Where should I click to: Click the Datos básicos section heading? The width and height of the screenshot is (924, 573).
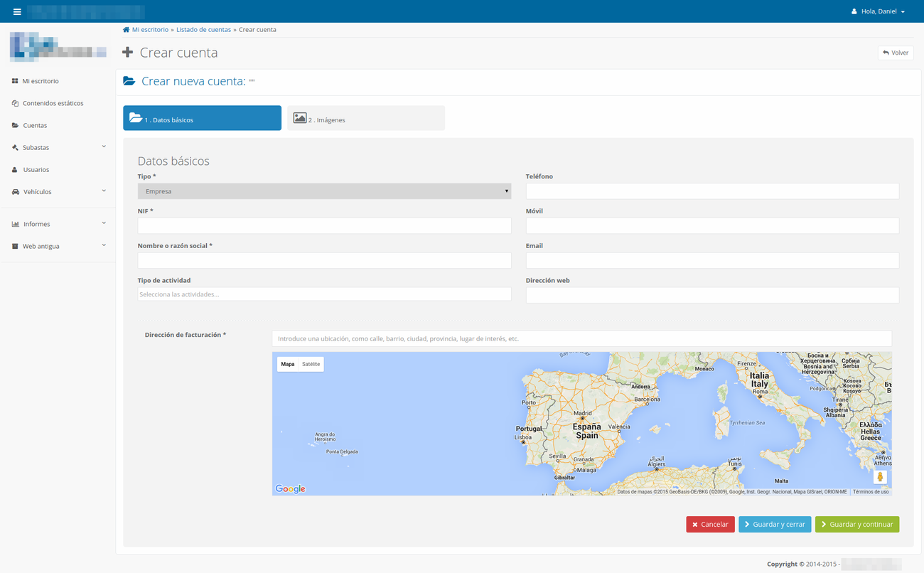click(x=173, y=161)
